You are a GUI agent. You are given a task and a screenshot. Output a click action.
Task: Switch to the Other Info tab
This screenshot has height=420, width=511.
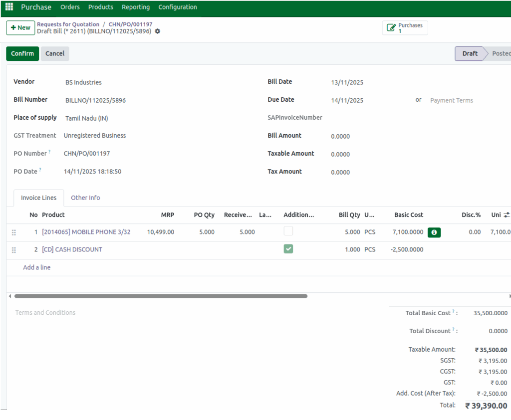(x=85, y=198)
